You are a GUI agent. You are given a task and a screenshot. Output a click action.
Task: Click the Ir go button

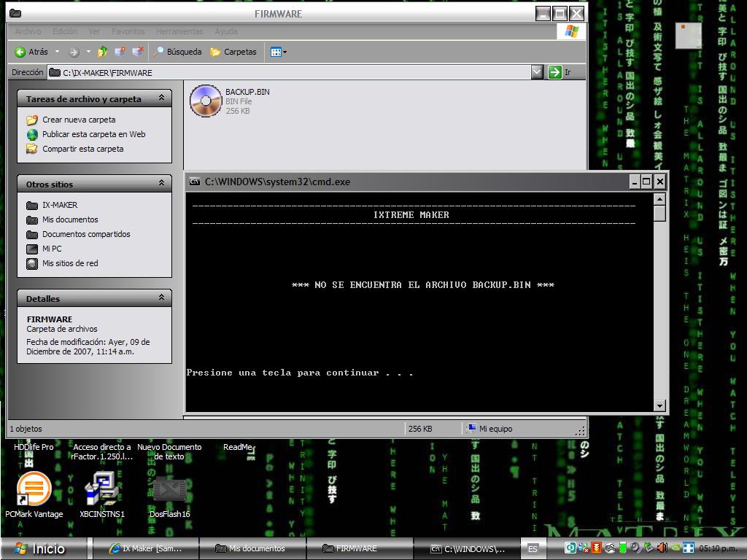(x=560, y=72)
